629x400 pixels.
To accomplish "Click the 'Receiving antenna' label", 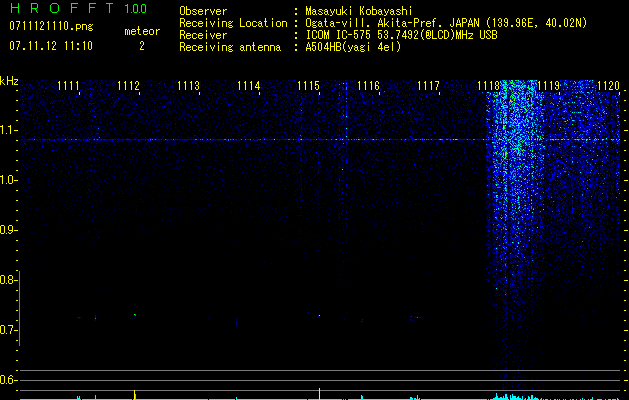I will [x=230, y=47].
